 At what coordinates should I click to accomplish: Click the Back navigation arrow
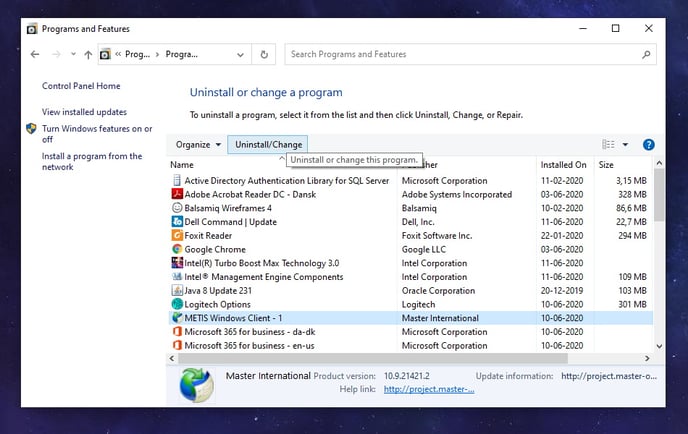[x=35, y=54]
